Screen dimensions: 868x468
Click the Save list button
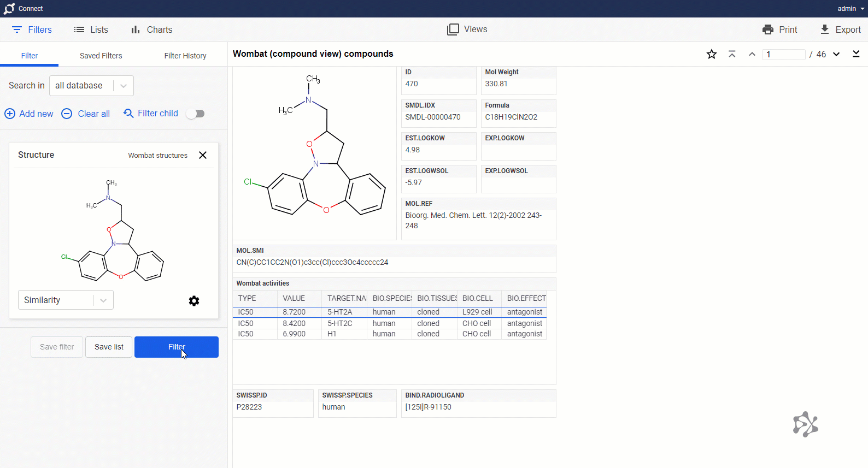point(109,347)
